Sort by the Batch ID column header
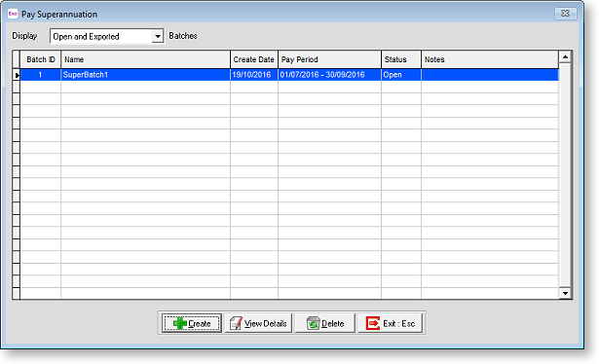The width and height of the screenshot is (599, 364). (x=41, y=59)
